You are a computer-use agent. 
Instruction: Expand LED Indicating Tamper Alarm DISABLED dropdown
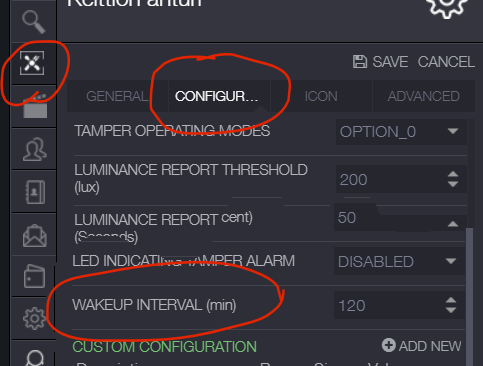tap(399, 261)
